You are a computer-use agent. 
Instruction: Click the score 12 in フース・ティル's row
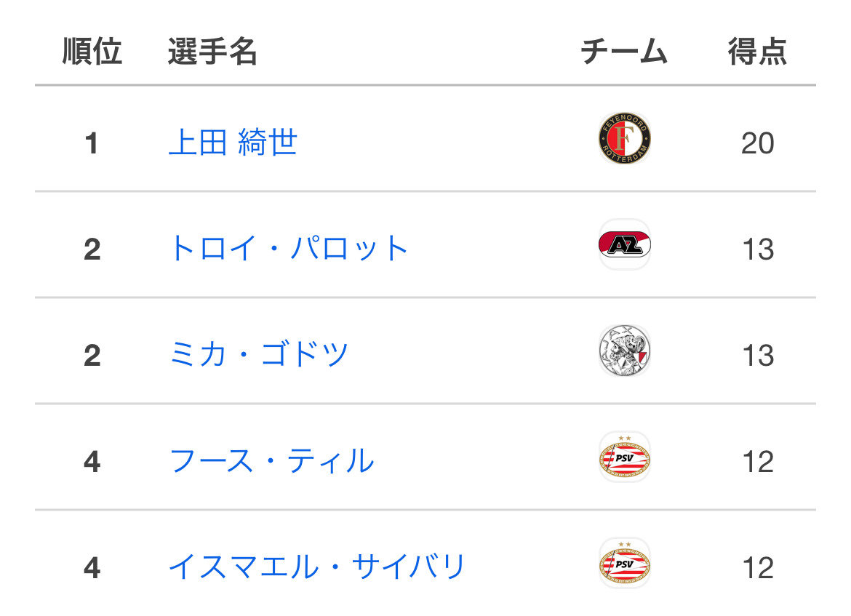[757, 462]
